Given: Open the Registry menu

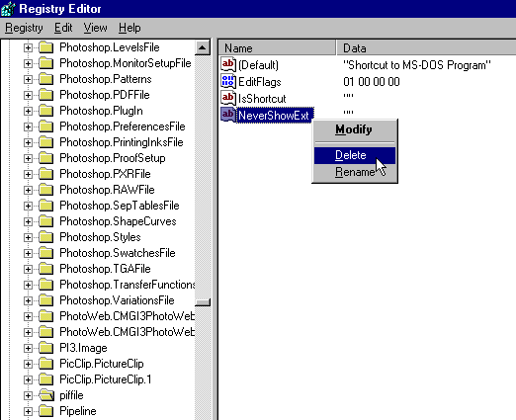Looking at the screenshot, I should [24, 28].
